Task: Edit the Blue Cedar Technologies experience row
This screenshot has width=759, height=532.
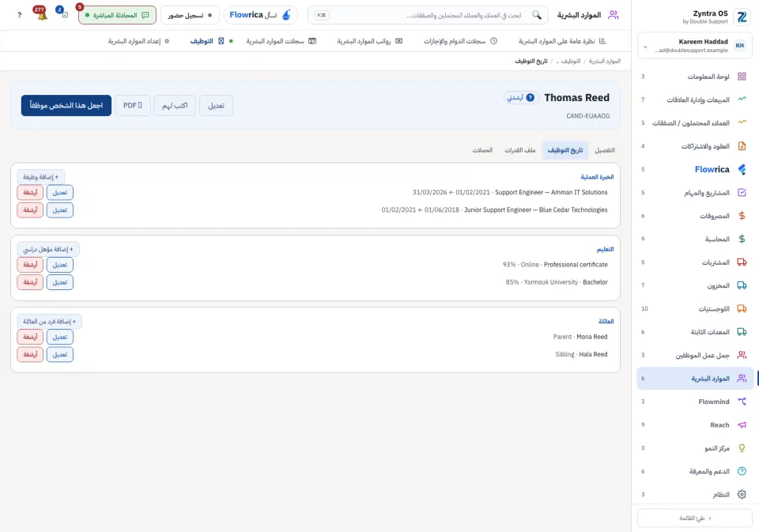Action: (59, 209)
